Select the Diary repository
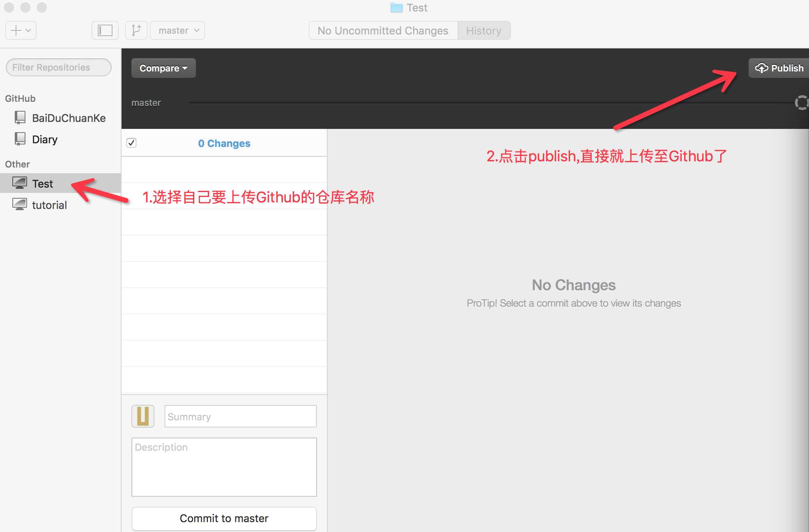The image size is (809, 532). click(60, 140)
